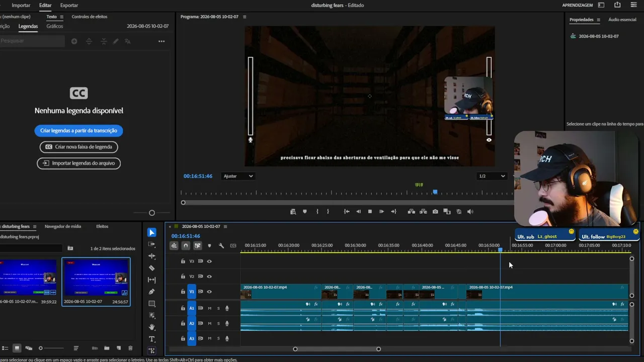Toggle timeline snapping magnet
This screenshot has height=362, width=644.
point(186,246)
